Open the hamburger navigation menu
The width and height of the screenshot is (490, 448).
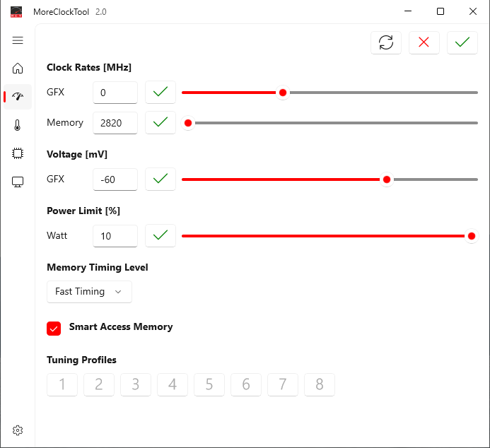point(18,40)
